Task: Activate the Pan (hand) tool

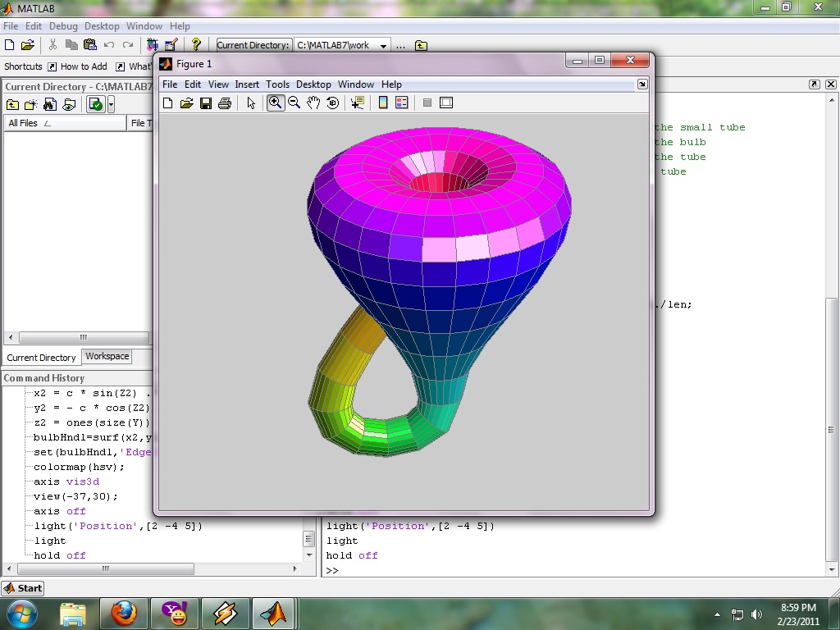Action: click(x=314, y=103)
